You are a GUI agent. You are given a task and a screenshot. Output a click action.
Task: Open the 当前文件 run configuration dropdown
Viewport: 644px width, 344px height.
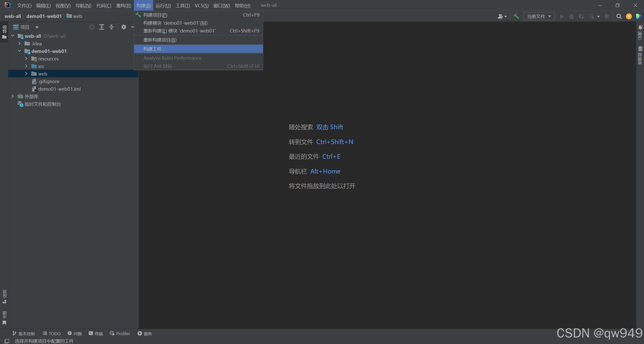(x=539, y=16)
